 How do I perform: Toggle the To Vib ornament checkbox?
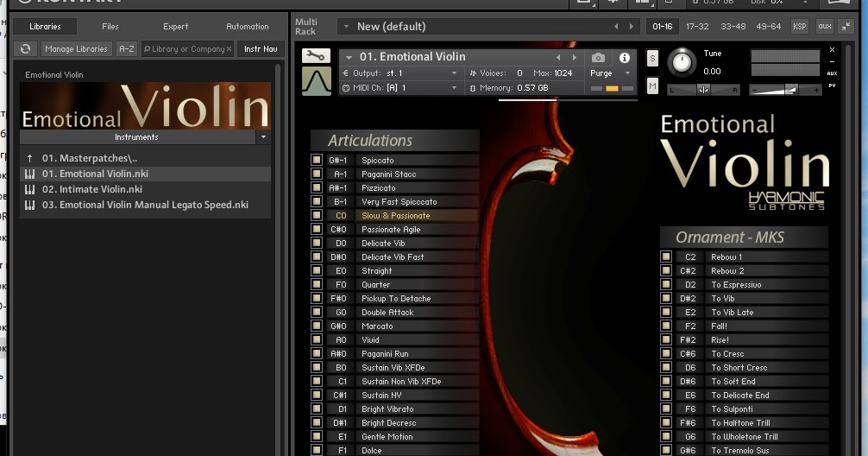pos(666,298)
